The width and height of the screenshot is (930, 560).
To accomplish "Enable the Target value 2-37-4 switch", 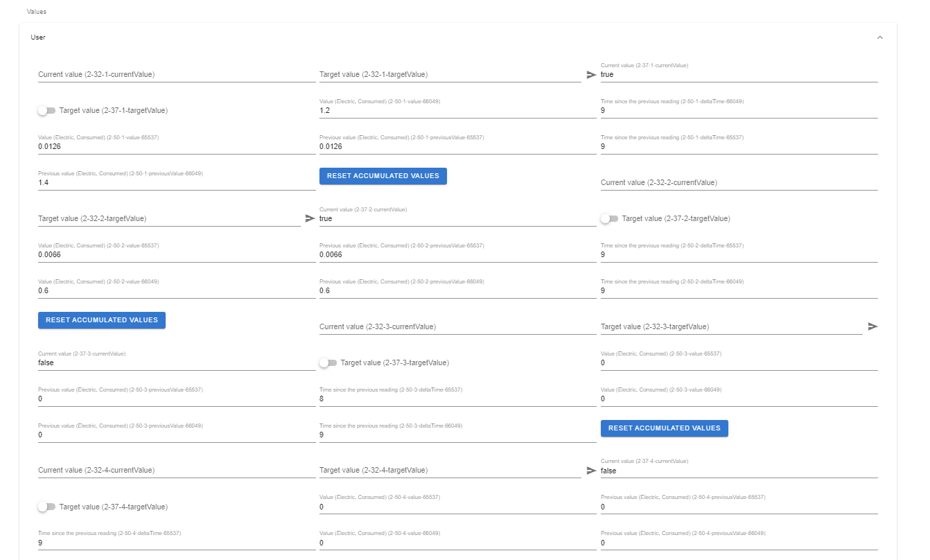I will point(46,507).
